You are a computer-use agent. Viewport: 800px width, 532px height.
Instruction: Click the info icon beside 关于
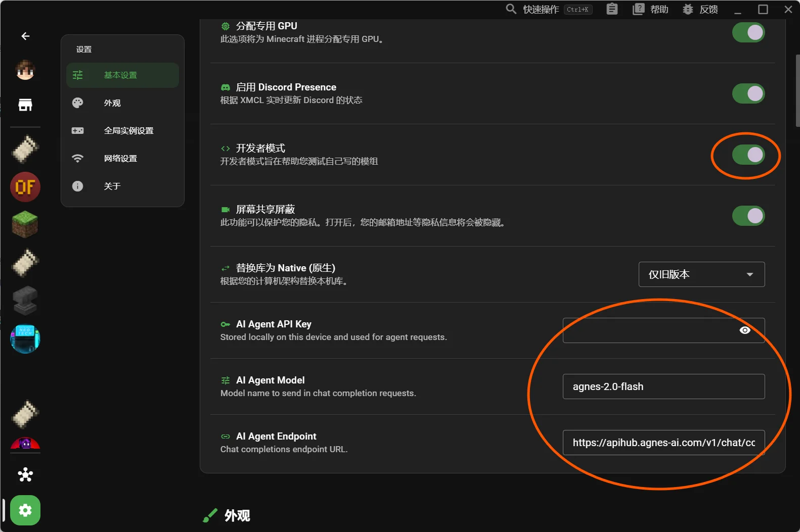[x=77, y=186]
